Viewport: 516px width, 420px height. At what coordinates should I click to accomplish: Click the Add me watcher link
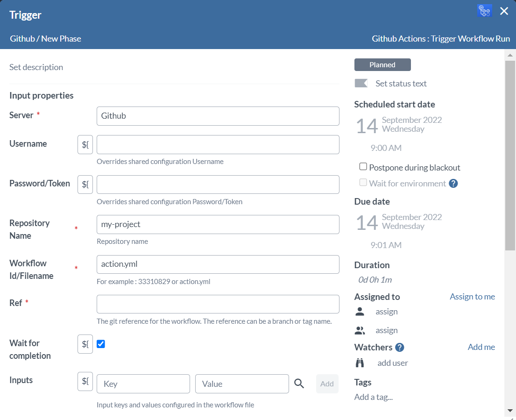(x=481, y=347)
